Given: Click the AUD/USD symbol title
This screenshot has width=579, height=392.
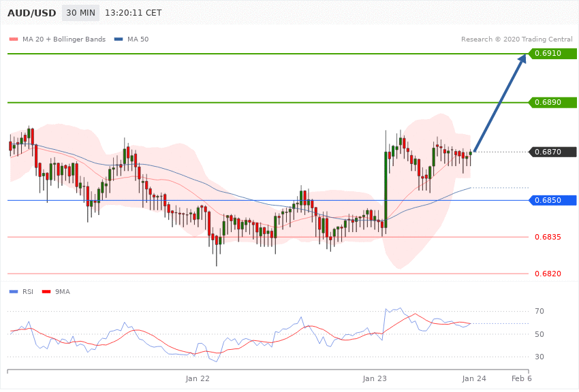Looking at the screenshot, I should (32, 13).
